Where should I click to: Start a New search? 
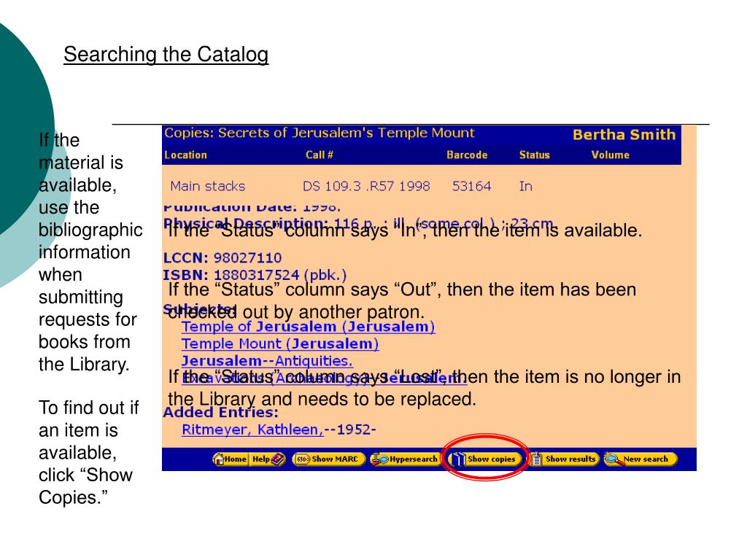coord(640,459)
